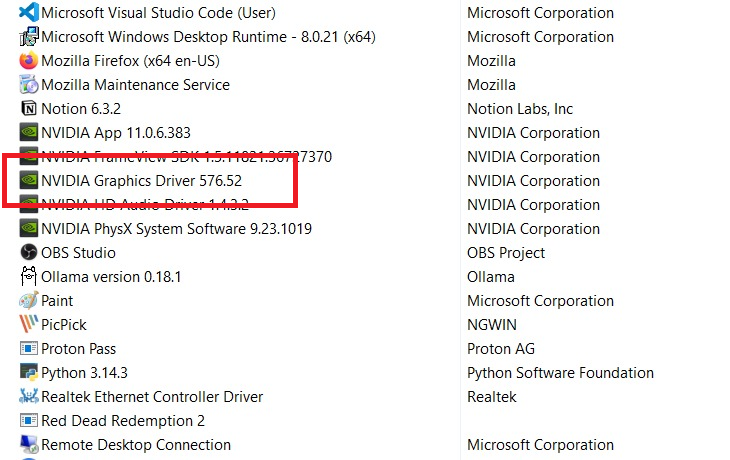Click the PicPick icon
This screenshot has height=460, width=730.
coord(28,325)
